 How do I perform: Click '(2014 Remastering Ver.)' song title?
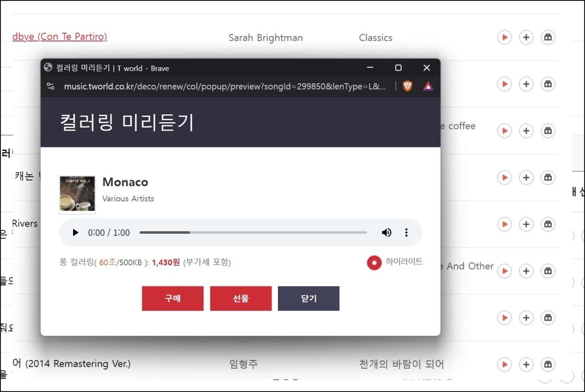78,364
